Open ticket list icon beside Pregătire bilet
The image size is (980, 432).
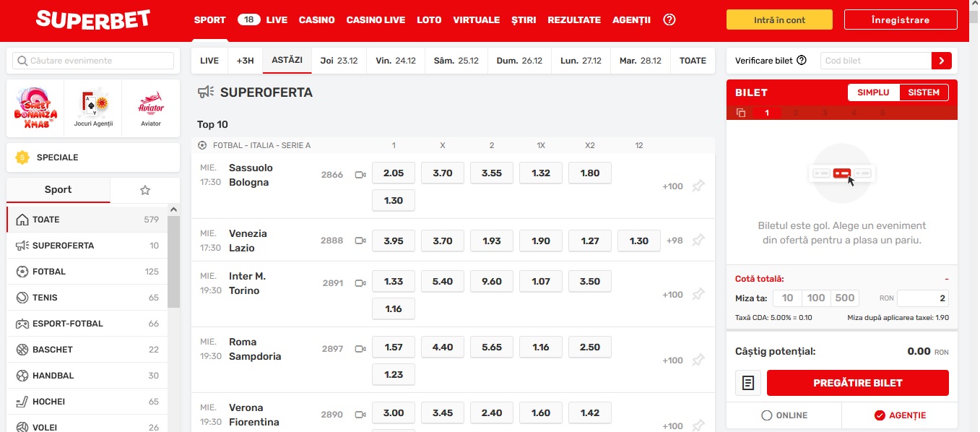748,383
